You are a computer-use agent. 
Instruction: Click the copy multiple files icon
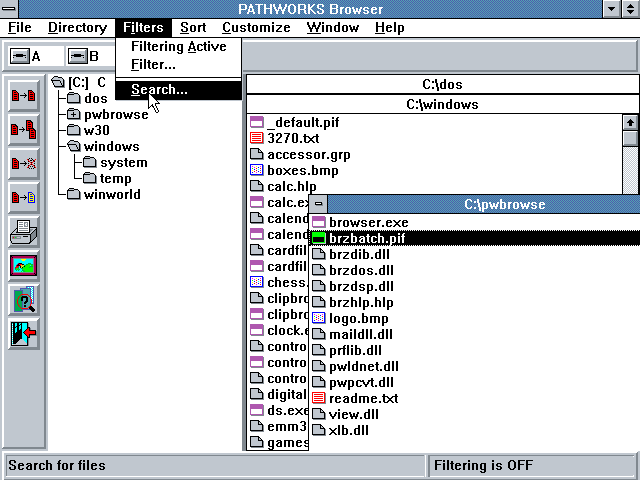coord(24,130)
